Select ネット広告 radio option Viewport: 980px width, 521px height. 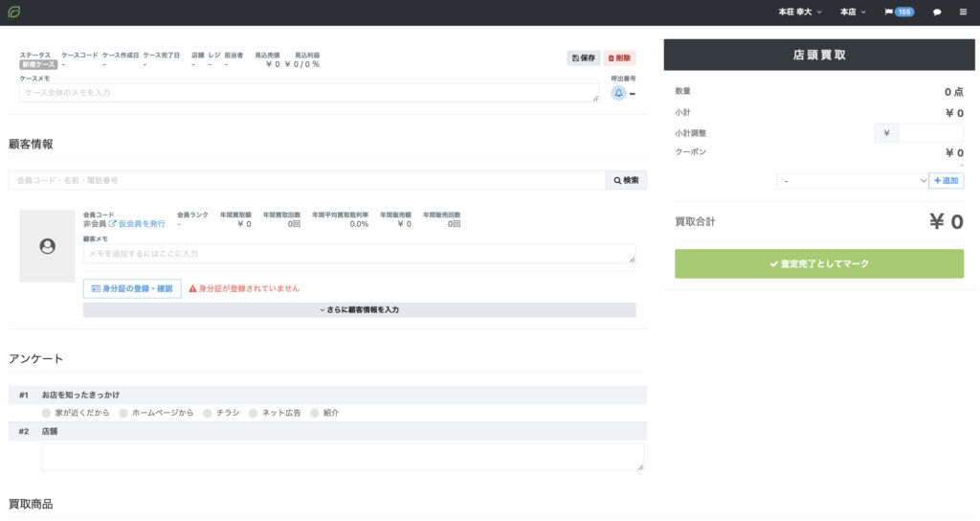coord(254,413)
